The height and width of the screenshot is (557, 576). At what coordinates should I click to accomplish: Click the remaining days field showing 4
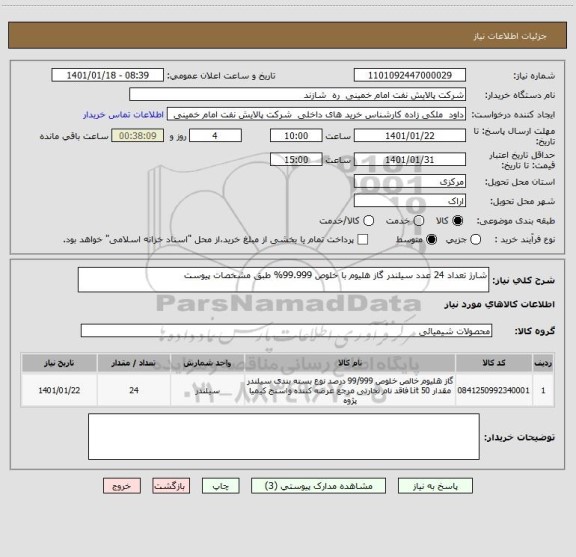215,136
